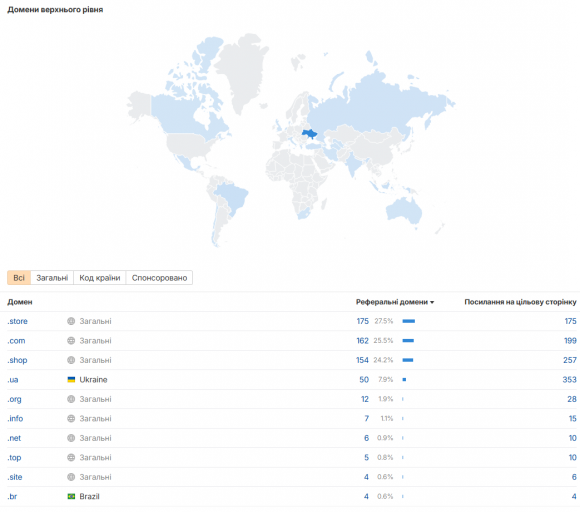Click referring domains count 154 for .shop

click(362, 360)
